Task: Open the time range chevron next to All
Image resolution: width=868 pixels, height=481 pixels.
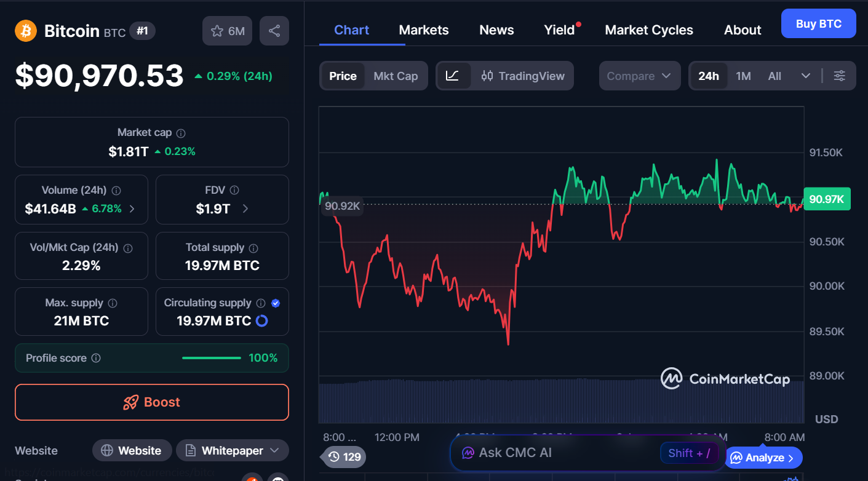Action: (806, 76)
